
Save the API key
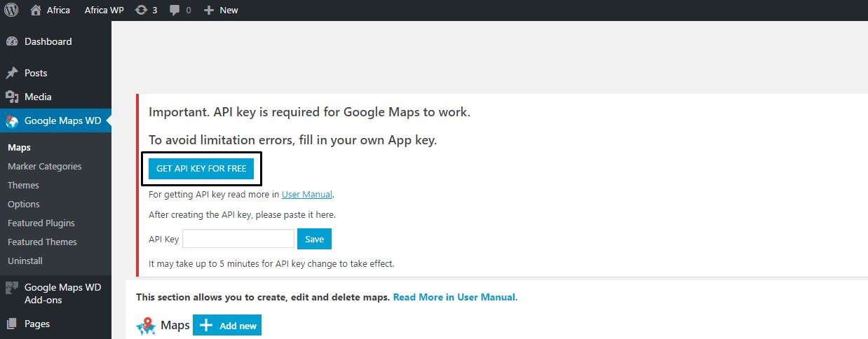tap(314, 239)
